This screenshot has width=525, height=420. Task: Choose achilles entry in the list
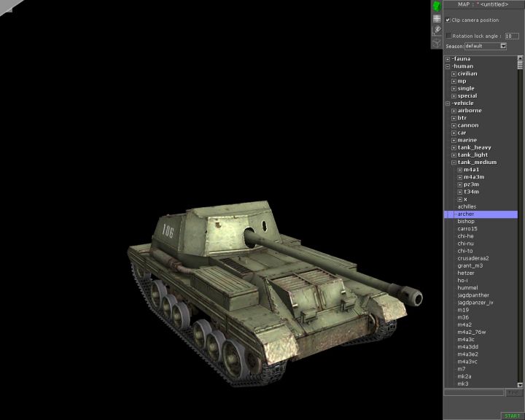[467, 206]
